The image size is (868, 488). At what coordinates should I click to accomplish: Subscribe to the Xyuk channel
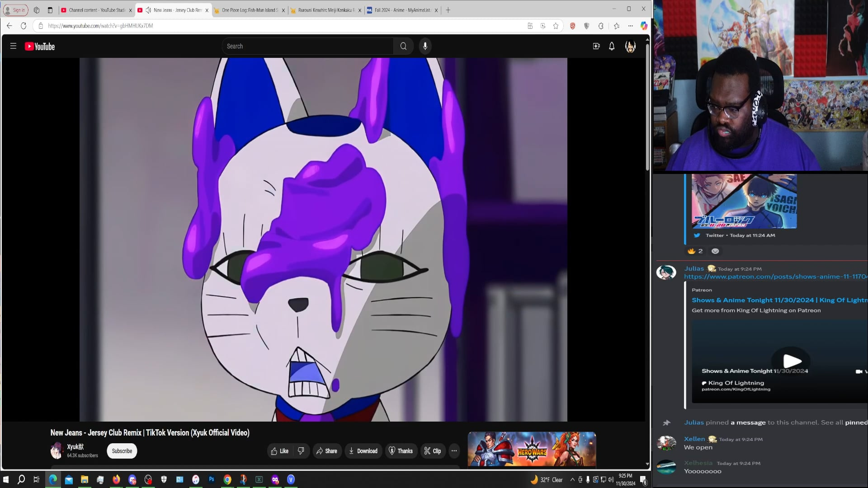122,451
